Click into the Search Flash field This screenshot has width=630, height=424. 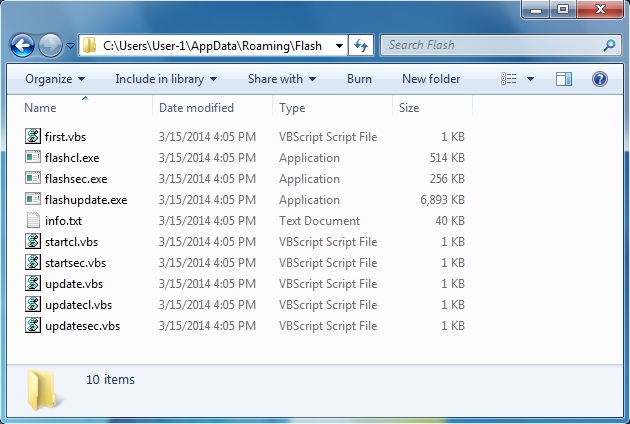point(490,45)
